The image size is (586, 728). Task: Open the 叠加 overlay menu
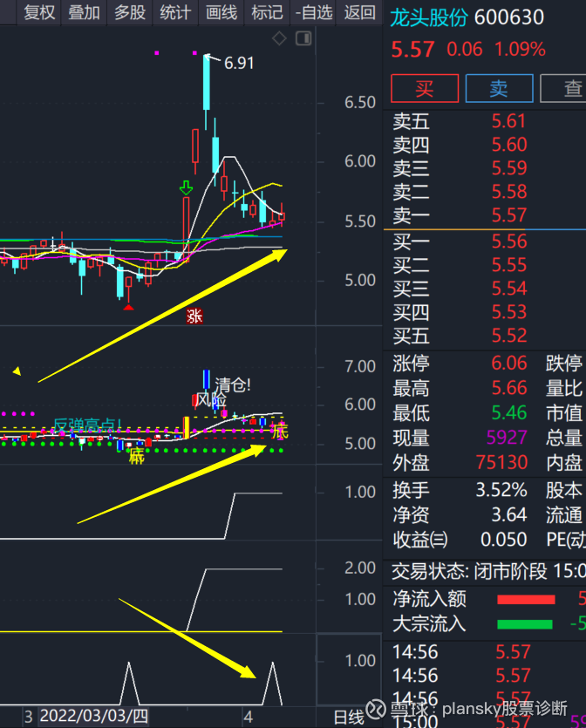click(84, 12)
